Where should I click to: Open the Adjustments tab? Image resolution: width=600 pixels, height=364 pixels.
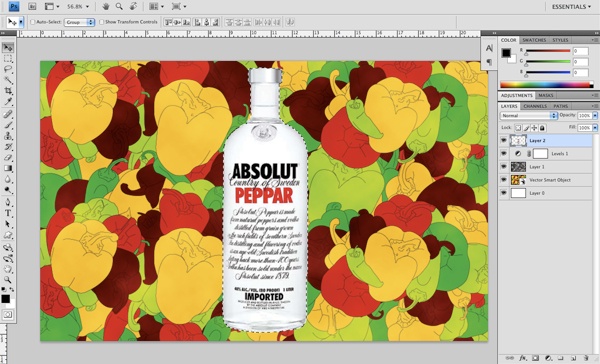[x=517, y=95]
